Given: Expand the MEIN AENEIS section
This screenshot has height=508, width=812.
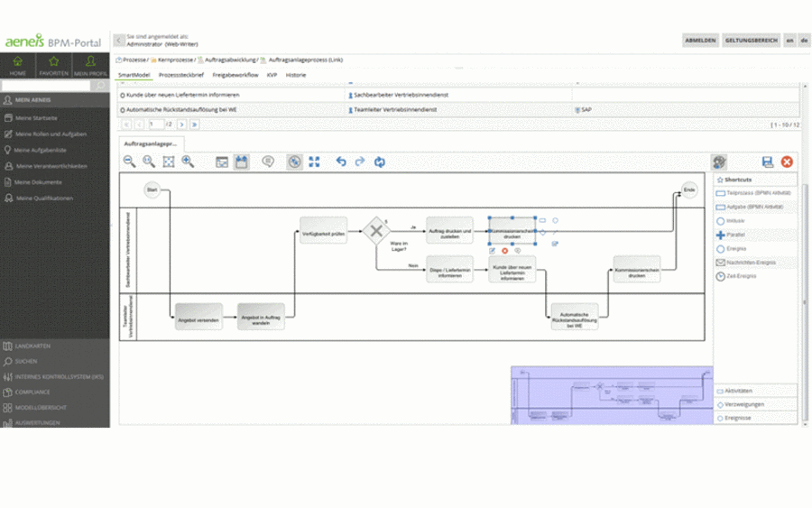Looking at the screenshot, I should coord(54,100).
